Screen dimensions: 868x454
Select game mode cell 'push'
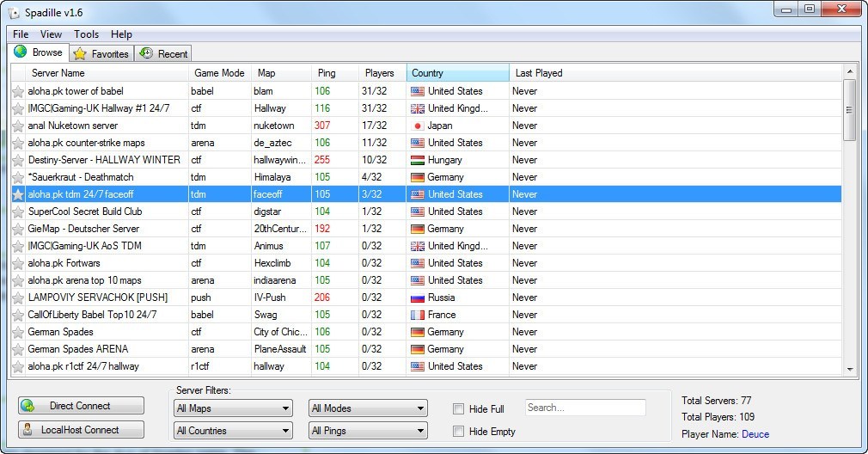pos(201,298)
